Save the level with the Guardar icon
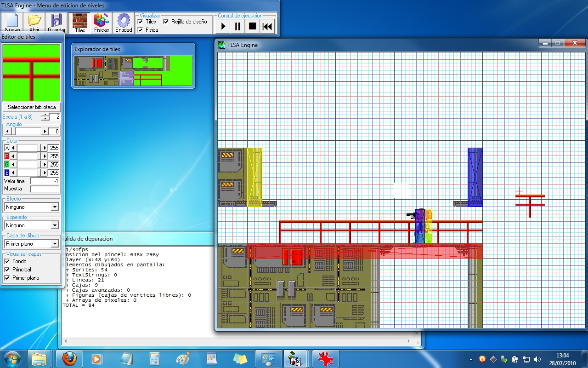The height and width of the screenshot is (368, 588). pyautogui.click(x=57, y=22)
